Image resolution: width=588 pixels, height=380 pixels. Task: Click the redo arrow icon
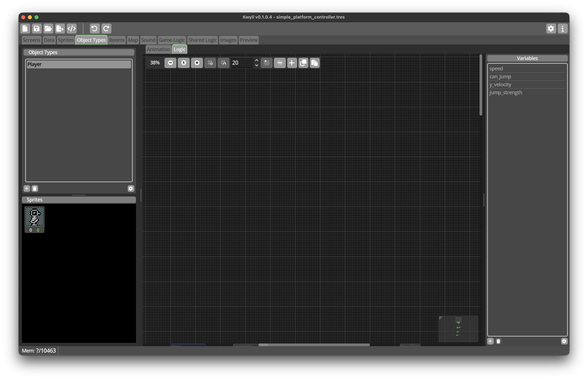[x=106, y=29]
